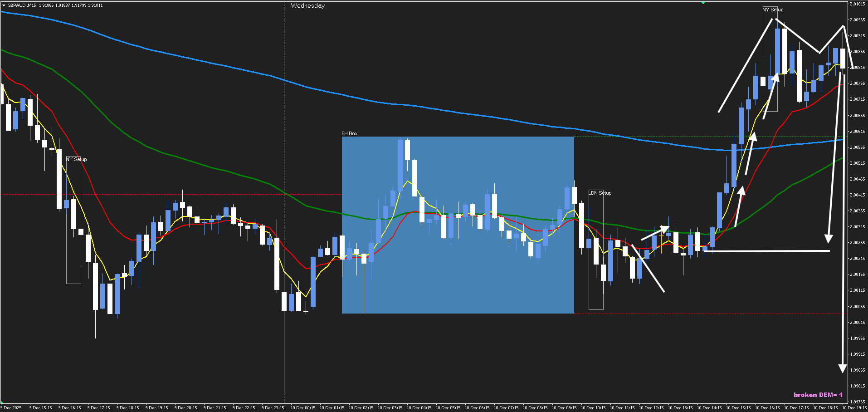Click the red dashed horizontal level line
868x412 pixels.
pyautogui.click(x=181, y=194)
